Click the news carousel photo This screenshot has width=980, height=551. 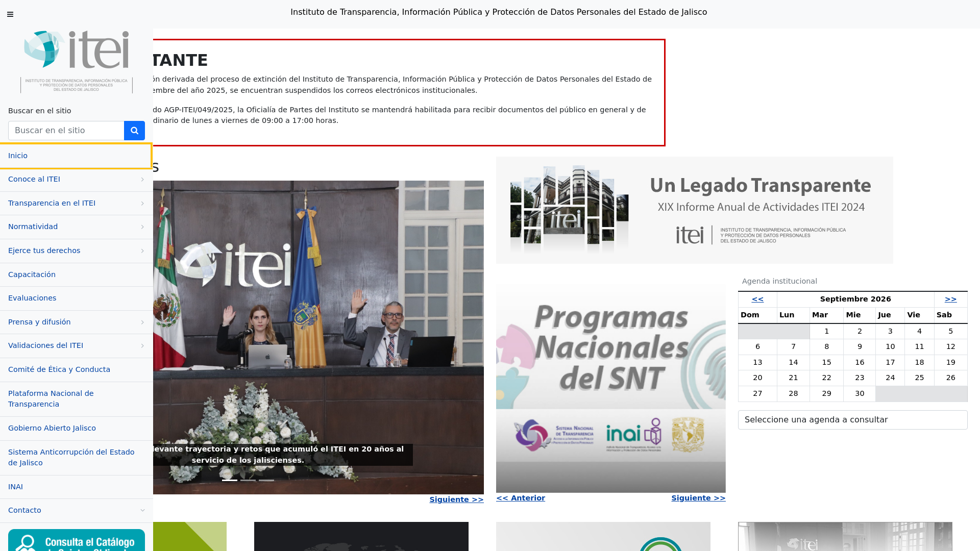click(318, 337)
